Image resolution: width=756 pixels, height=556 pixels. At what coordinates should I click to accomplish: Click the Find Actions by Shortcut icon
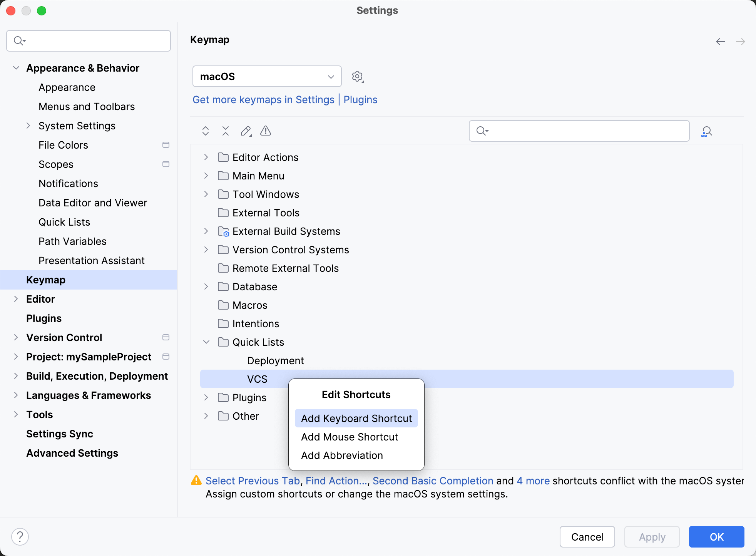pos(707,131)
